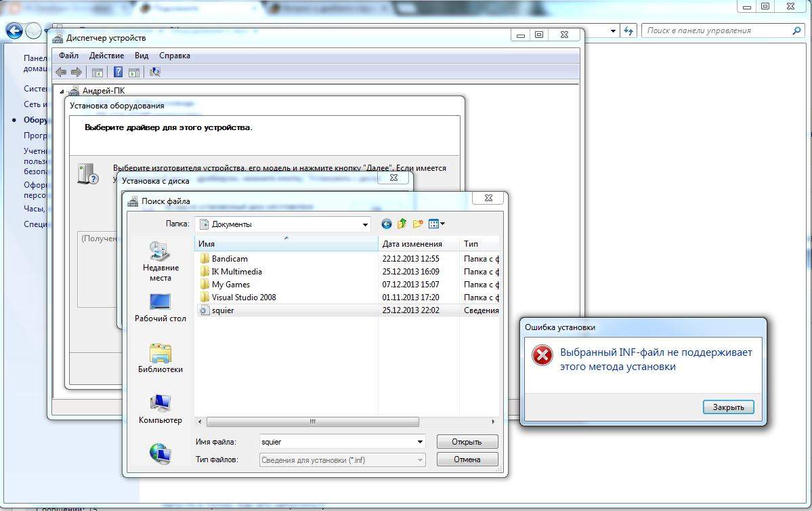Open the blue Help question-mark toolbar icon
The image size is (812, 511).
[x=118, y=72]
